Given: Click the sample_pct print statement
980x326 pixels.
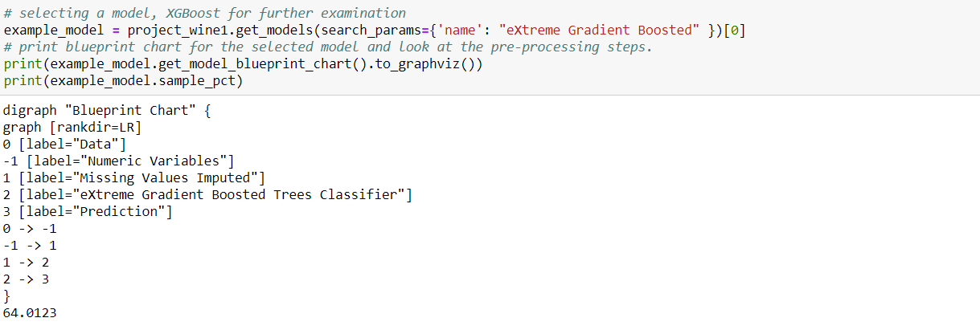Looking at the screenshot, I should coord(123,81).
